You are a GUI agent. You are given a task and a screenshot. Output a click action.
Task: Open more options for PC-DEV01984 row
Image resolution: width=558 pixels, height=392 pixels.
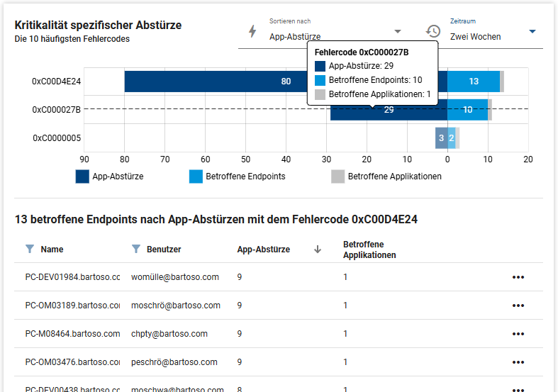pyautogui.click(x=518, y=277)
